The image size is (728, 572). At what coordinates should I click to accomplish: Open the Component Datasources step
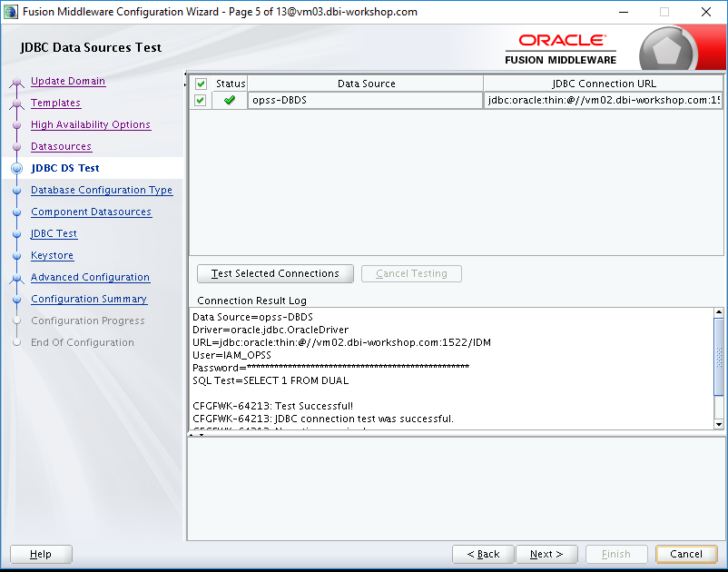[91, 212]
